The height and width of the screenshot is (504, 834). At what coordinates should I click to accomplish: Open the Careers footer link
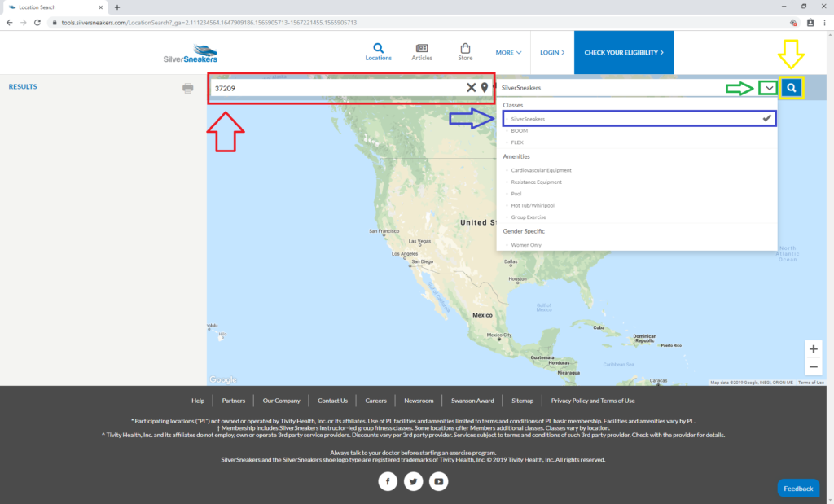(x=375, y=401)
